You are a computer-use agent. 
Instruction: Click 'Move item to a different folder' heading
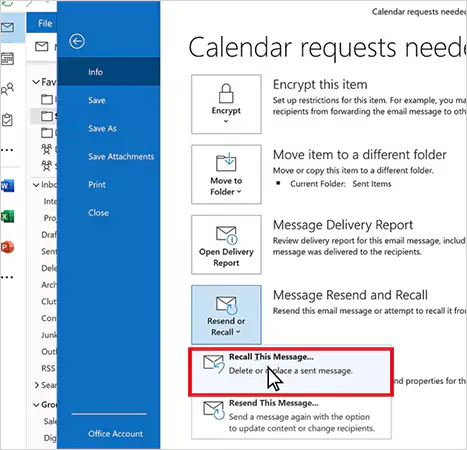(360, 155)
